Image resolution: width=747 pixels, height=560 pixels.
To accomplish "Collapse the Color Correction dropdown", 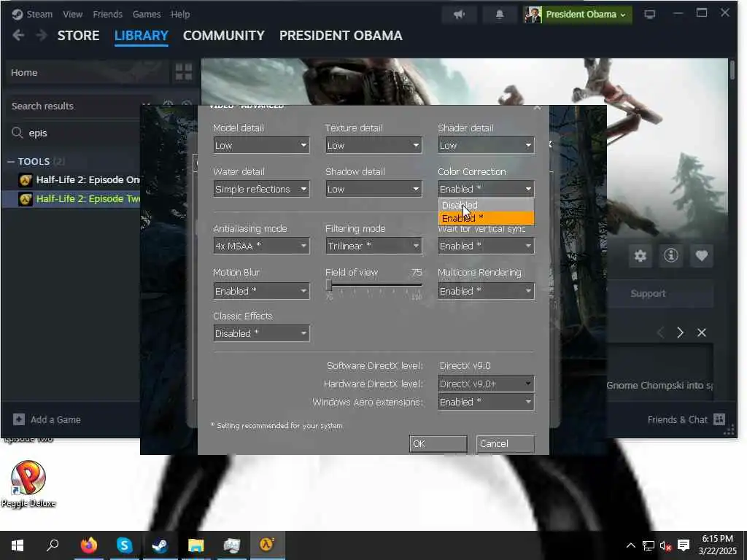I will pos(487,189).
